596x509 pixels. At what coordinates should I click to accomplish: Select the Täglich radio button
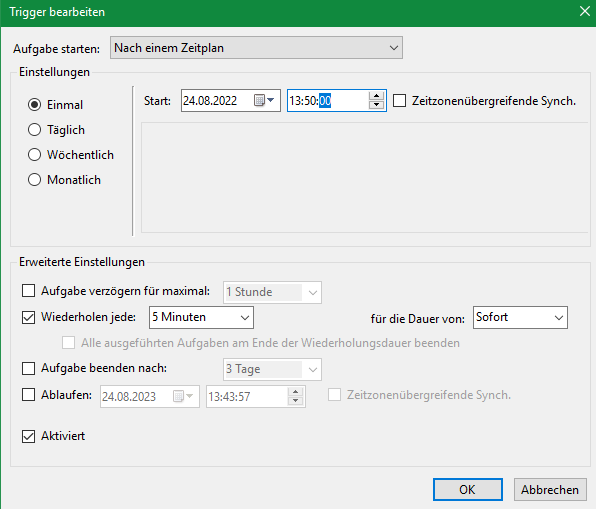35,130
